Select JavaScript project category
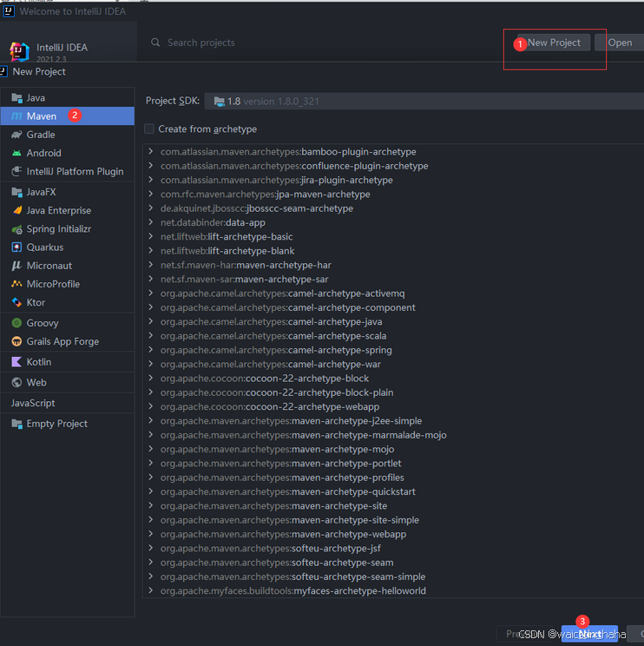The height and width of the screenshot is (646, 644). tap(33, 404)
